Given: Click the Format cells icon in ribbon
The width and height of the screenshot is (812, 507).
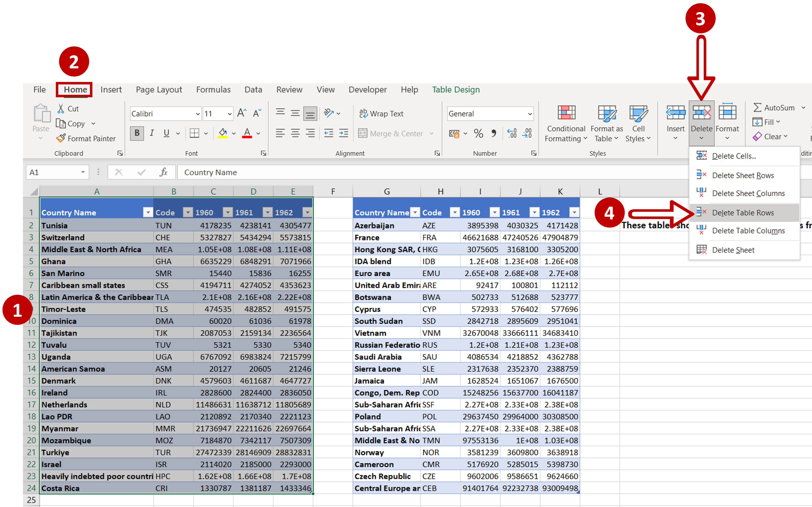Looking at the screenshot, I should point(727,112).
